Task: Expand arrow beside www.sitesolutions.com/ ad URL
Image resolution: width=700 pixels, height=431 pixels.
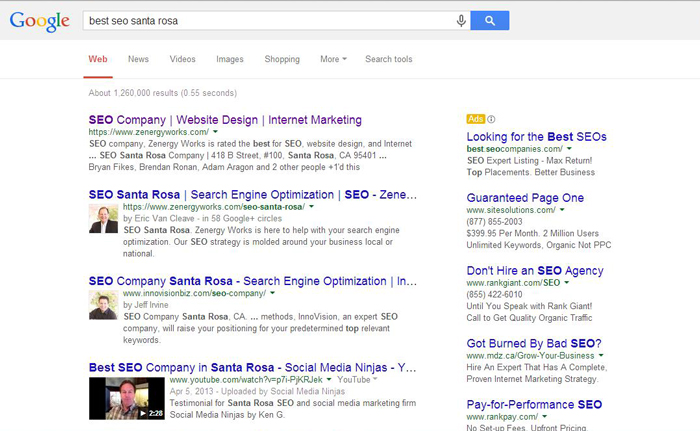Action: click(x=562, y=210)
